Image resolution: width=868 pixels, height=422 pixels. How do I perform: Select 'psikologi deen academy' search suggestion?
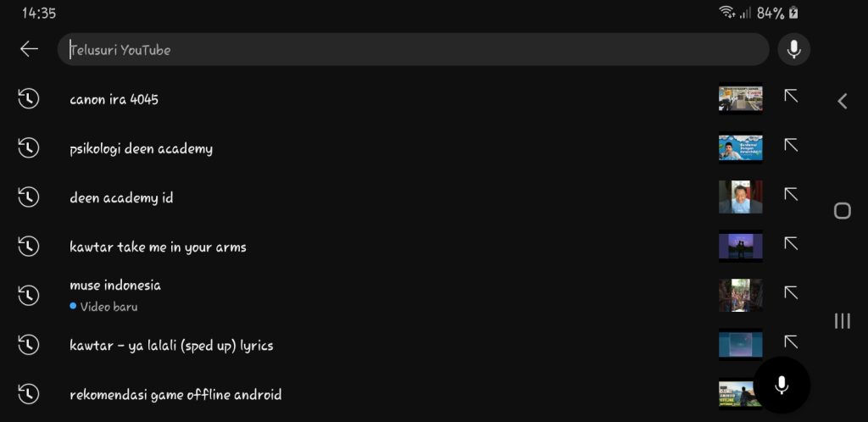click(142, 148)
